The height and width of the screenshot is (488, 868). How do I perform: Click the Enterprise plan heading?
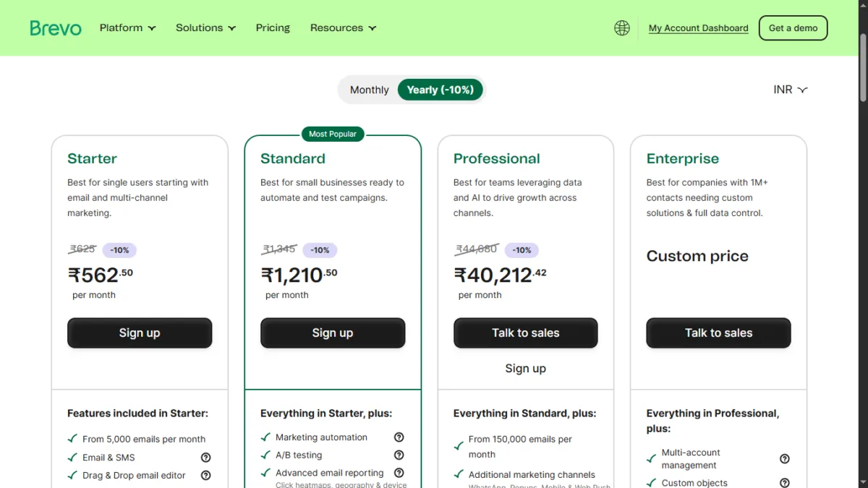(x=683, y=158)
